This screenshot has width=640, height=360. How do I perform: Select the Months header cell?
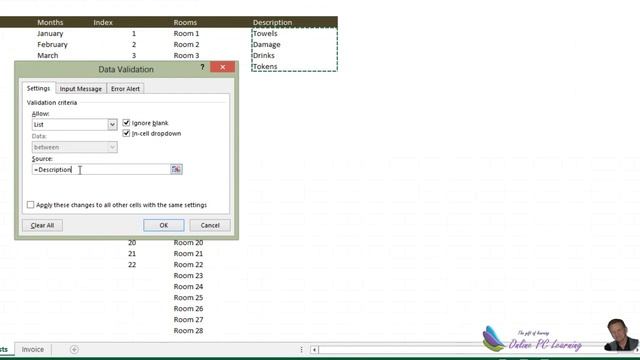[50, 22]
